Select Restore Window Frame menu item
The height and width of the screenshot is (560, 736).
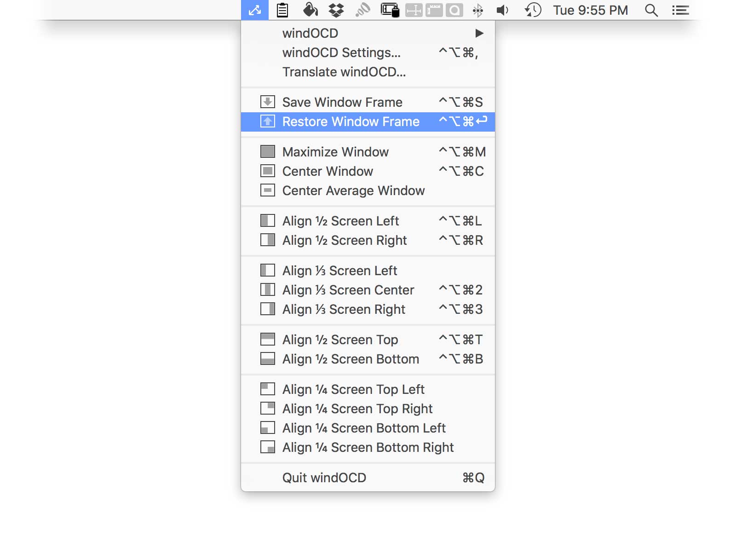click(368, 121)
